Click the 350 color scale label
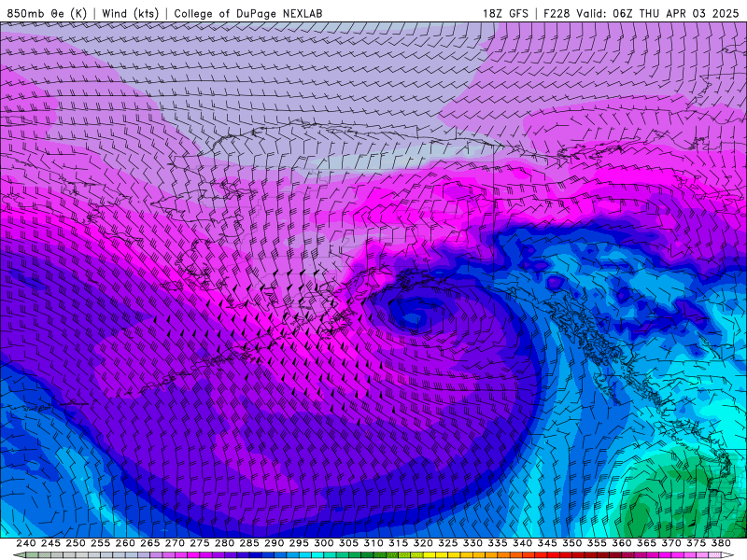This screenshot has width=747, height=560. point(572,543)
